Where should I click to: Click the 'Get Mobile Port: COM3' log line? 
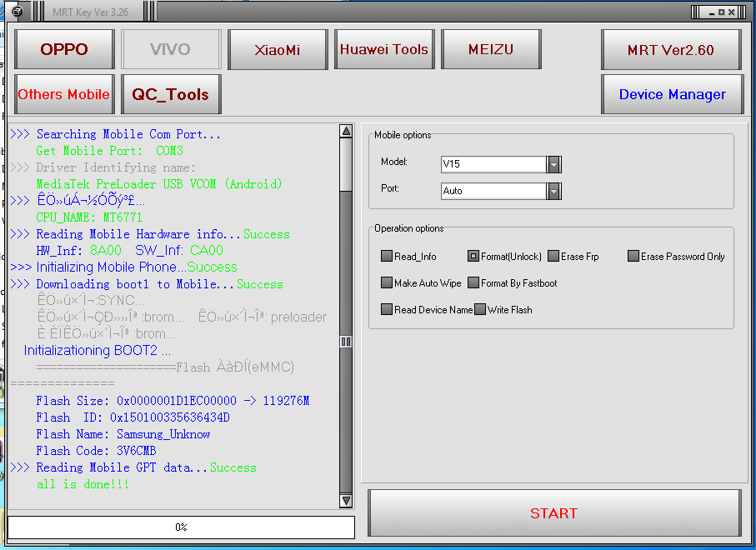coord(109,151)
